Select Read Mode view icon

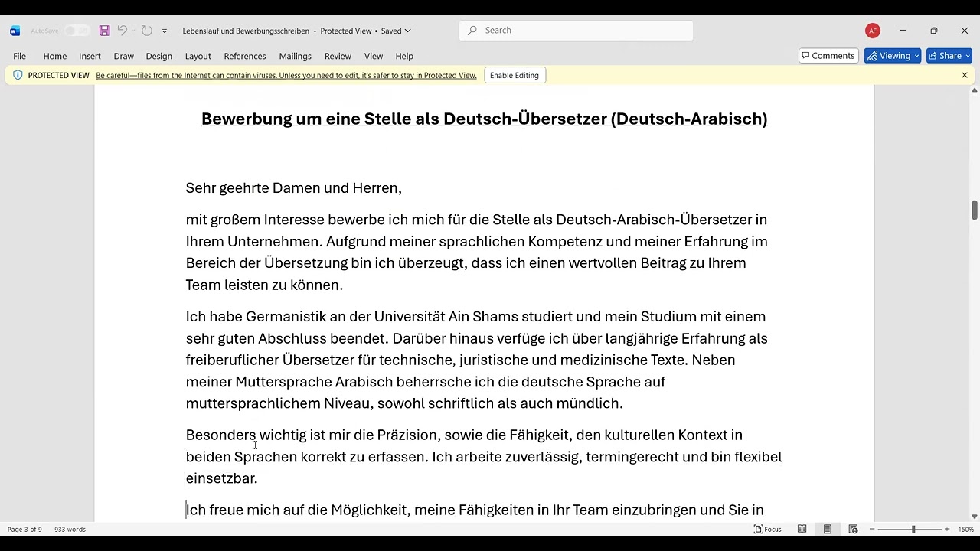pyautogui.click(x=802, y=529)
